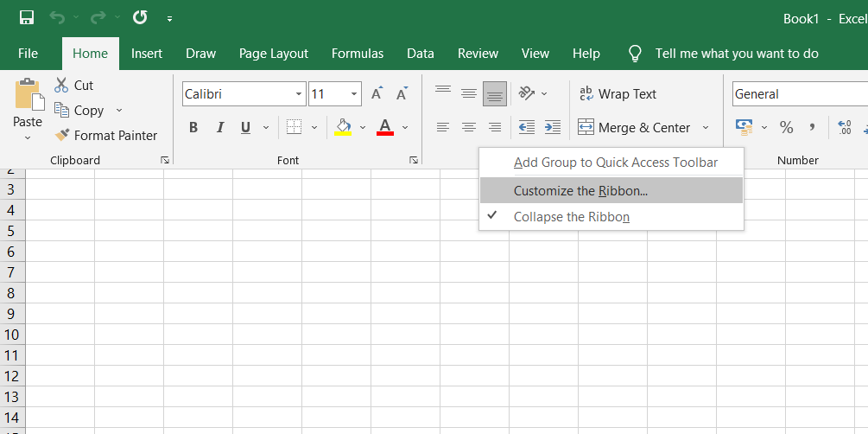
Task: Click the Cut scissors icon
Action: tap(61, 85)
